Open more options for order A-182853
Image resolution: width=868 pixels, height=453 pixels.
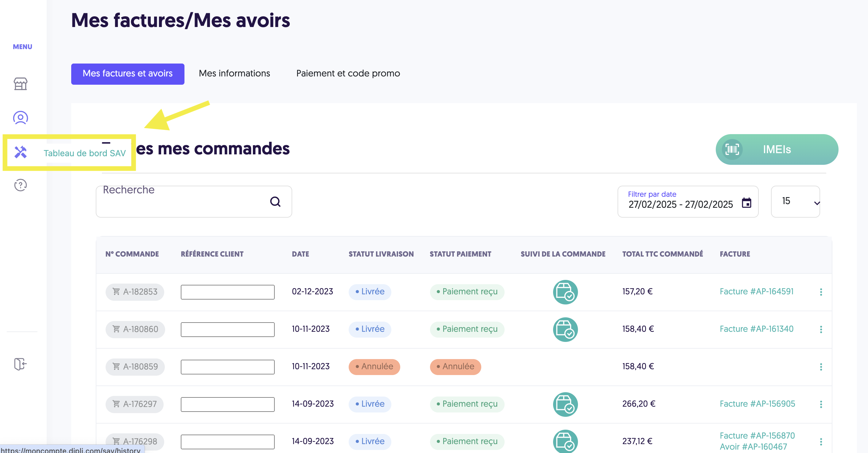click(821, 292)
